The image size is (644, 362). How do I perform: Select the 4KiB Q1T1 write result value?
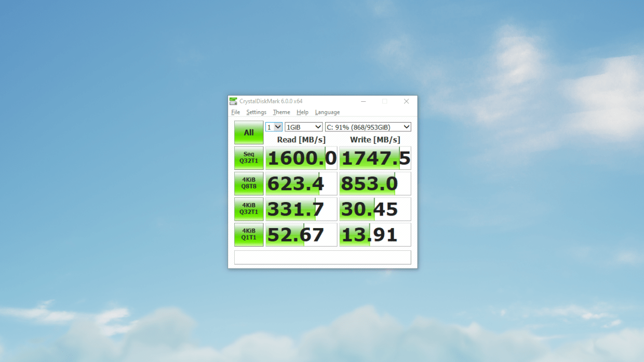[x=375, y=234]
